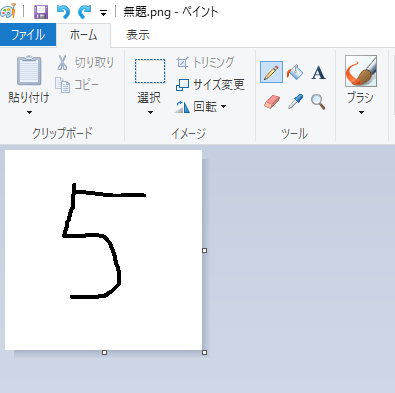Click コピー (copy) button
Viewport: 395px width, 393px height.
click(77, 84)
